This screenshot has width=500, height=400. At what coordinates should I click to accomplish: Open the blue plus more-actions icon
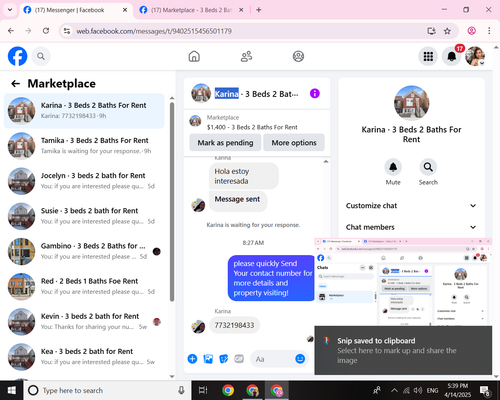(192, 359)
